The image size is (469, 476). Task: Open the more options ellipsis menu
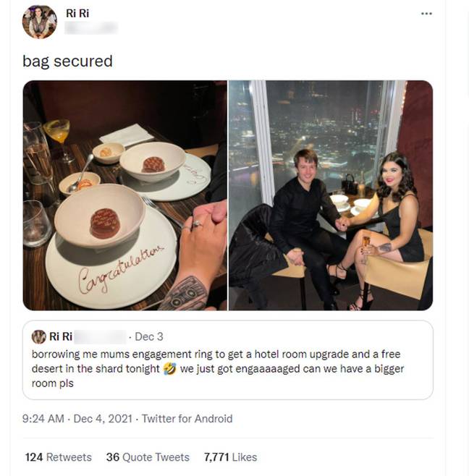tap(426, 13)
